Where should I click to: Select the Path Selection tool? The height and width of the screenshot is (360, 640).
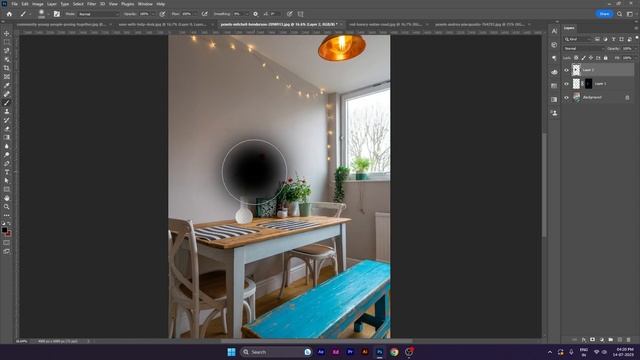tap(7, 180)
